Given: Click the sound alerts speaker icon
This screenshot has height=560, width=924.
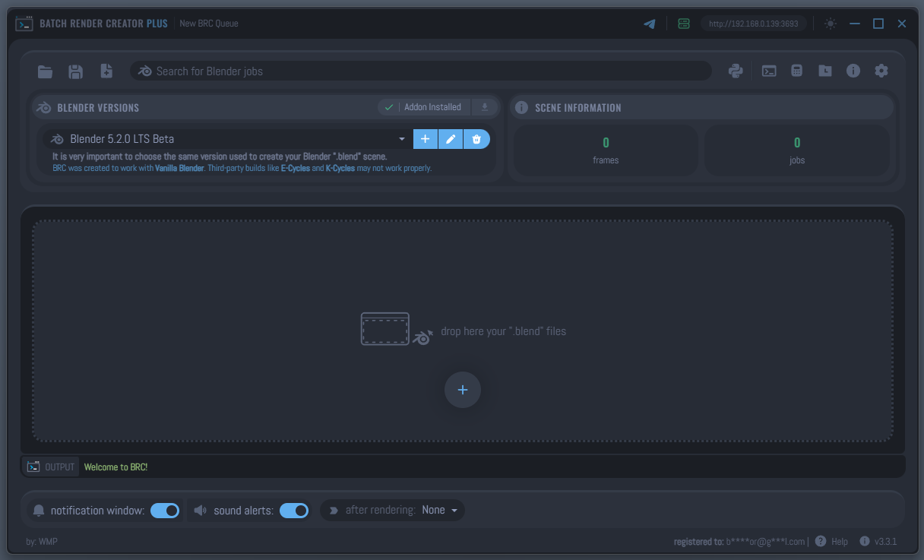Looking at the screenshot, I should click(200, 511).
